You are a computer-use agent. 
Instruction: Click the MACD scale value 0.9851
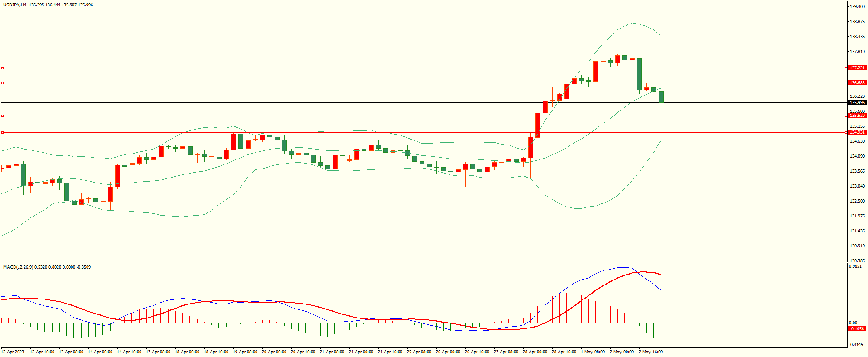[x=855, y=266]
